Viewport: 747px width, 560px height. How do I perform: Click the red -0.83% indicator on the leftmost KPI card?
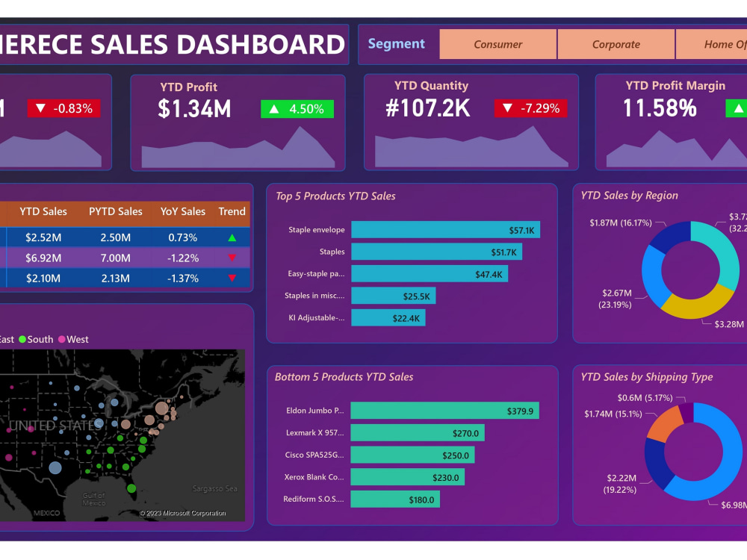click(x=64, y=108)
